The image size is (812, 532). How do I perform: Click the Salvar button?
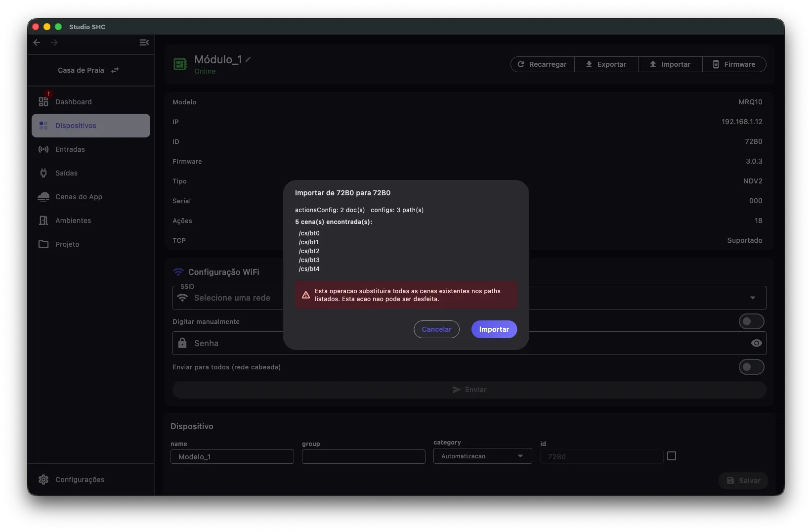743,481
